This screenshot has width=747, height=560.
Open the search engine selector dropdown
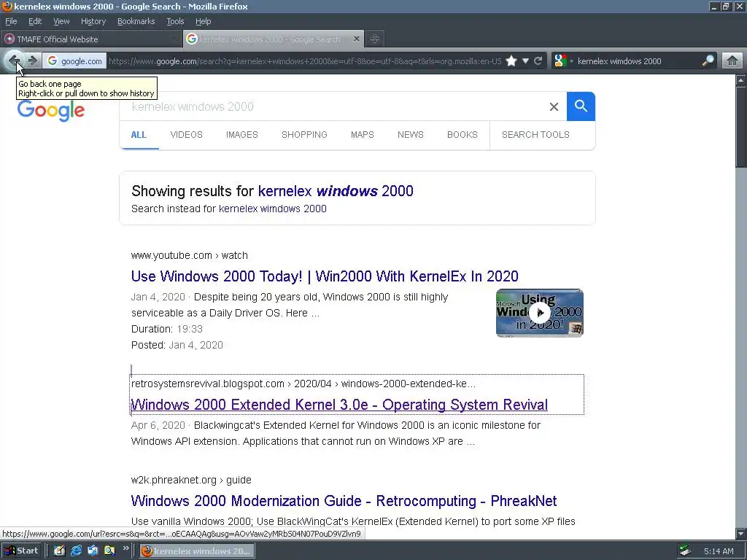[x=564, y=61]
